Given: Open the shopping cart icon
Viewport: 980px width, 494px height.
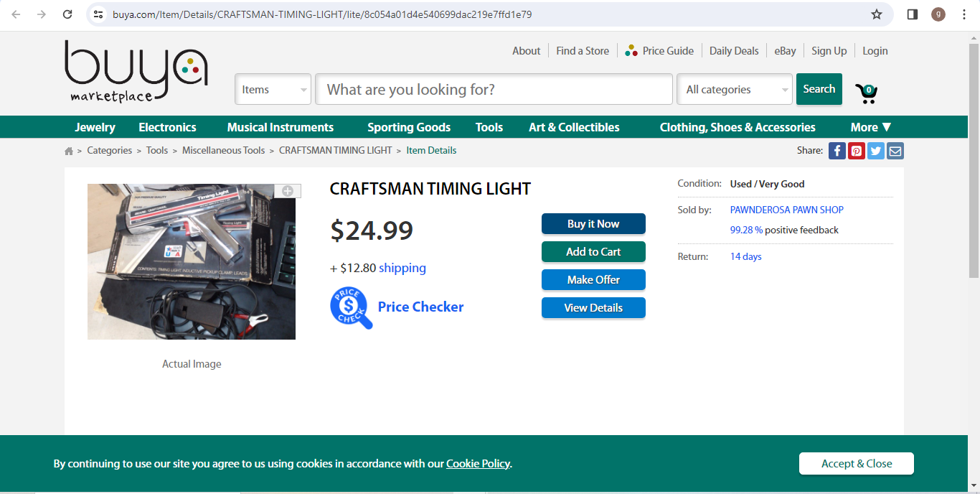Looking at the screenshot, I should tap(866, 93).
